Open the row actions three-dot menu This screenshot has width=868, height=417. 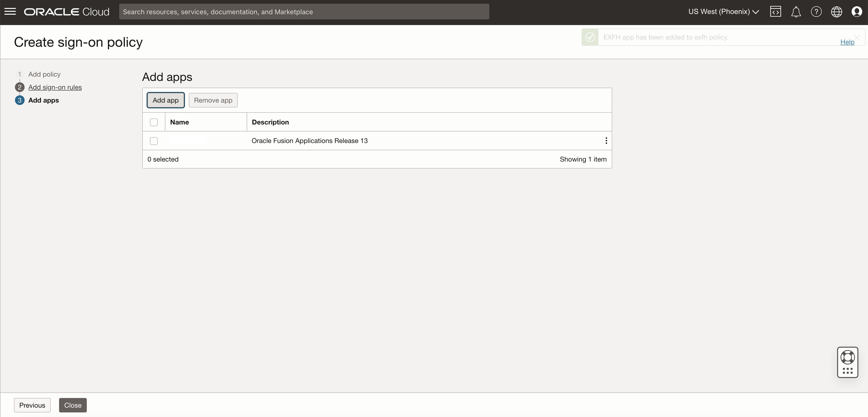click(606, 141)
